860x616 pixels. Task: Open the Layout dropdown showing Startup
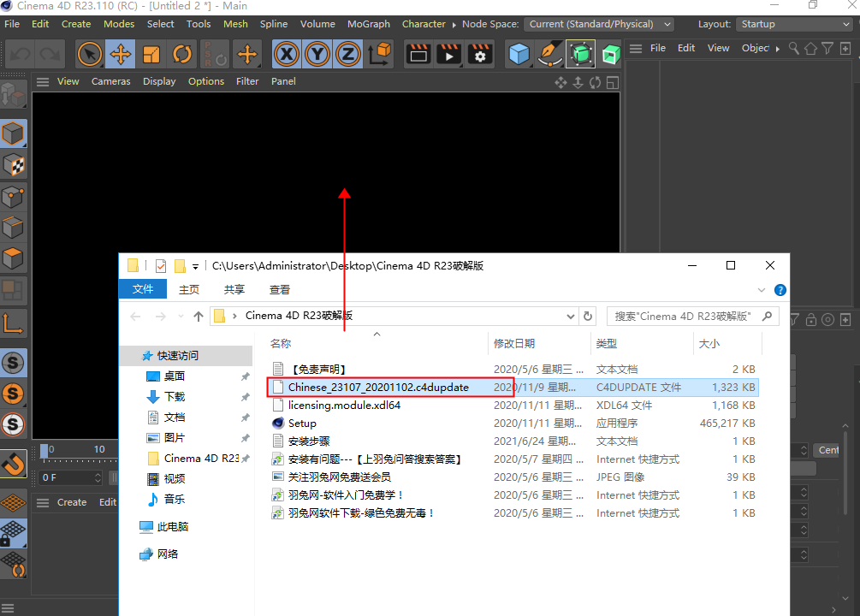tap(796, 24)
